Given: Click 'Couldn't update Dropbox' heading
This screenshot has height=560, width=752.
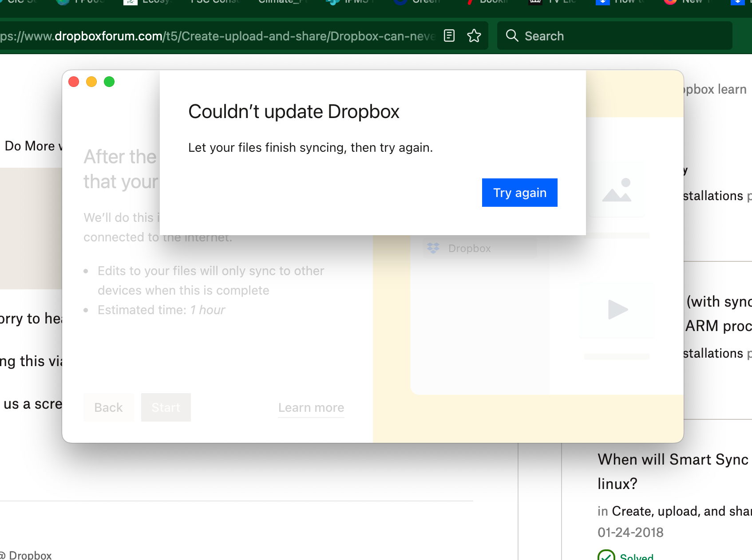Looking at the screenshot, I should 294,111.
